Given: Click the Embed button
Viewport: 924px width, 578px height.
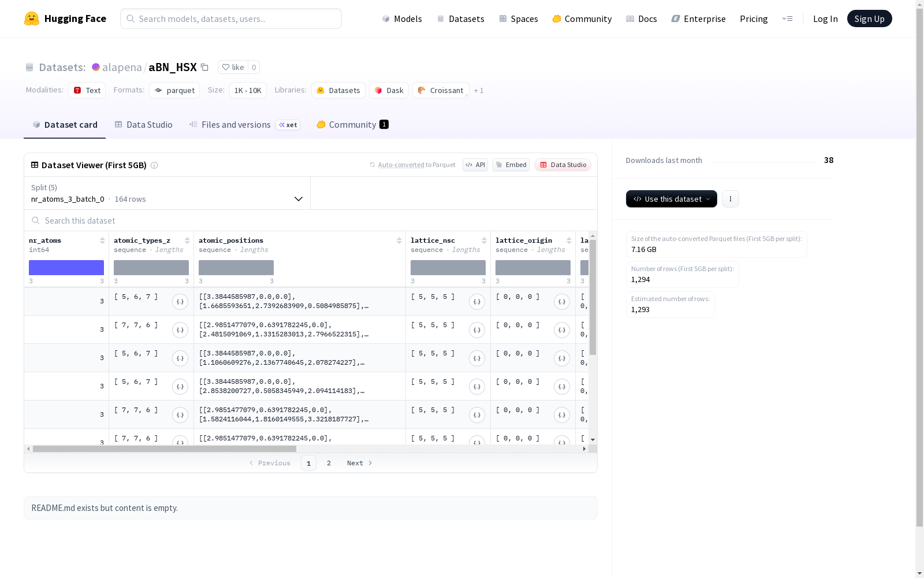Looking at the screenshot, I should tap(511, 165).
